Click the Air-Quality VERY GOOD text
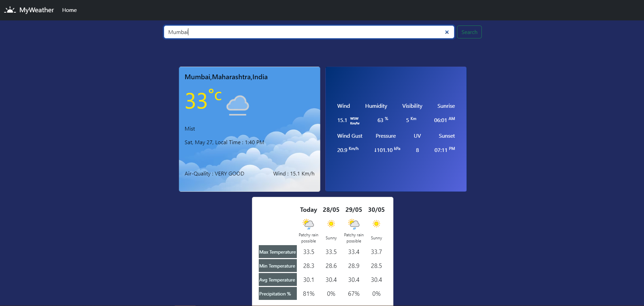The width and height of the screenshot is (644, 306). (x=214, y=173)
